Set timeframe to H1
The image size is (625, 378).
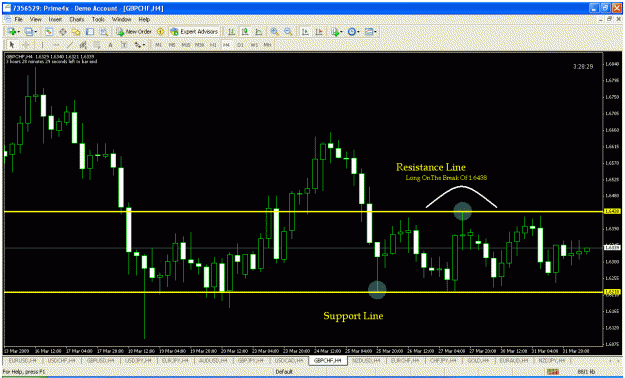click(x=213, y=45)
